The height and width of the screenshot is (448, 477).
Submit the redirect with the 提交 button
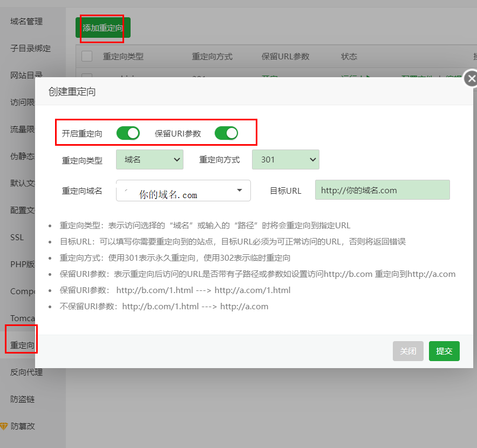444,351
